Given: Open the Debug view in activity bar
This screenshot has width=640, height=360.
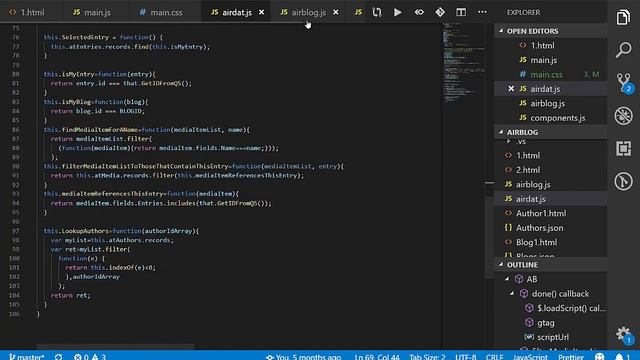Looking at the screenshot, I should tap(623, 116).
